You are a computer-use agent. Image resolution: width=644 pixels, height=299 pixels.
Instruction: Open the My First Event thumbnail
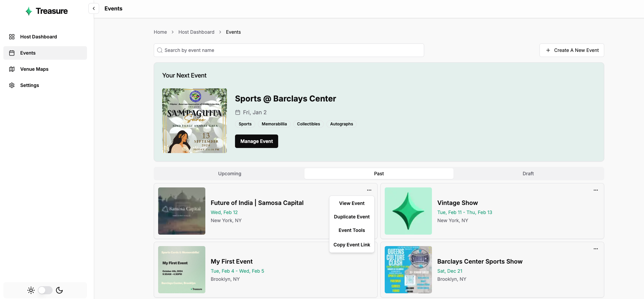(x=182, y=270)
